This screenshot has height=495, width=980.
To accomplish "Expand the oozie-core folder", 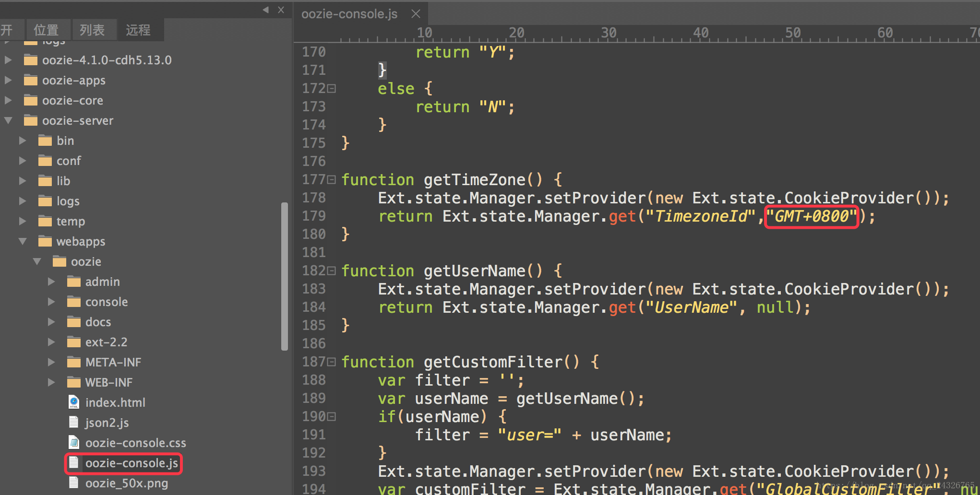I will (x=8, y=100).
